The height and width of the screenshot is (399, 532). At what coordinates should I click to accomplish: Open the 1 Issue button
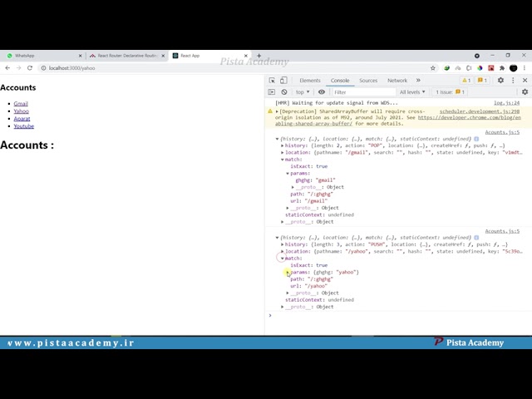[x=450, y=92]
